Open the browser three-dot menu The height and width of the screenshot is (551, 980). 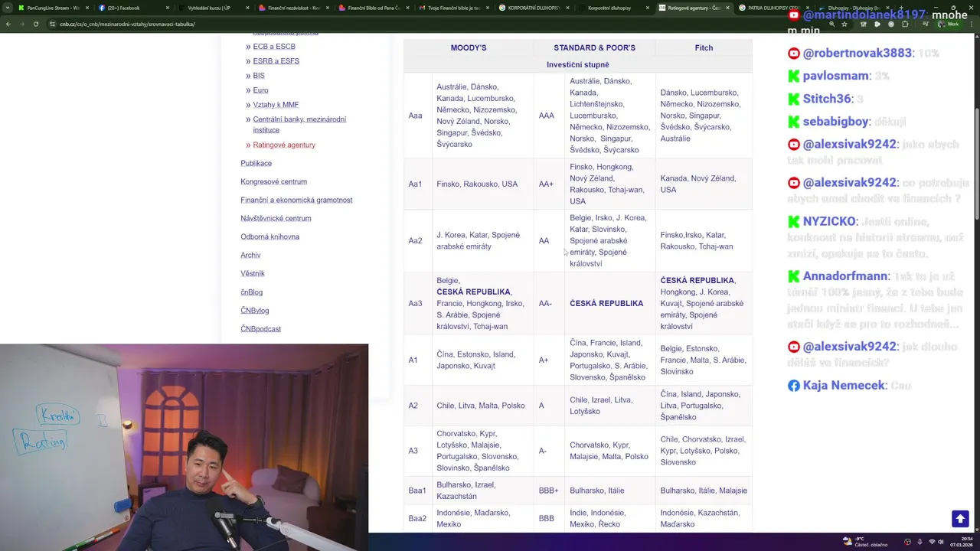pyautogui.click(x=971, y=24)
